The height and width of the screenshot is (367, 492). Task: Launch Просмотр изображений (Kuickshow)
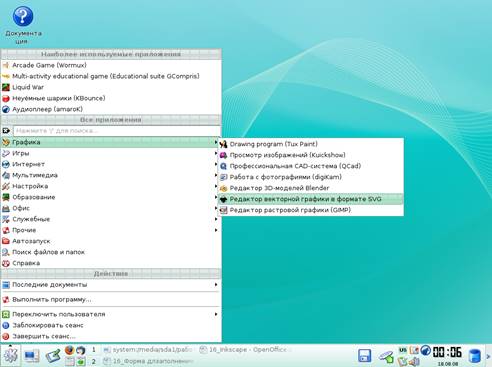311,155
